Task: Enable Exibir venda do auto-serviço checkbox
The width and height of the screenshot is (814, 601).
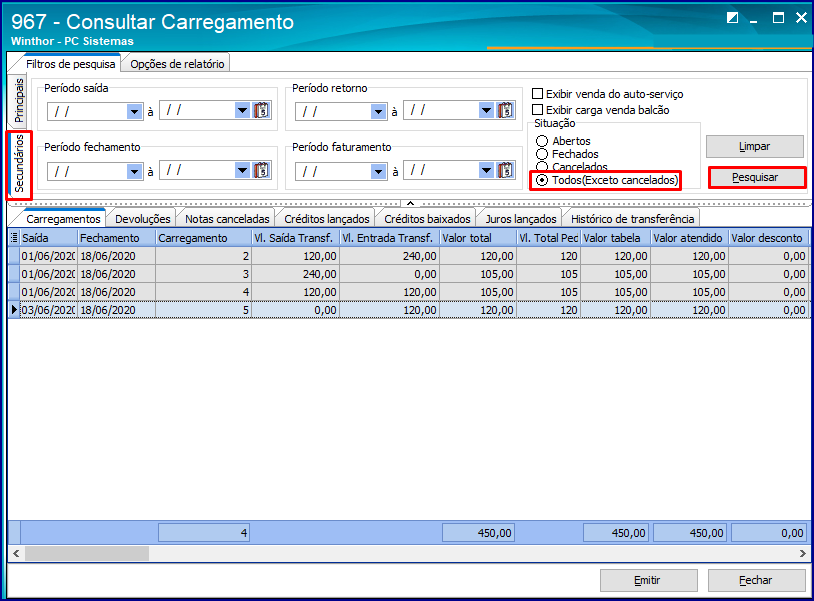Action: (537, 94)
